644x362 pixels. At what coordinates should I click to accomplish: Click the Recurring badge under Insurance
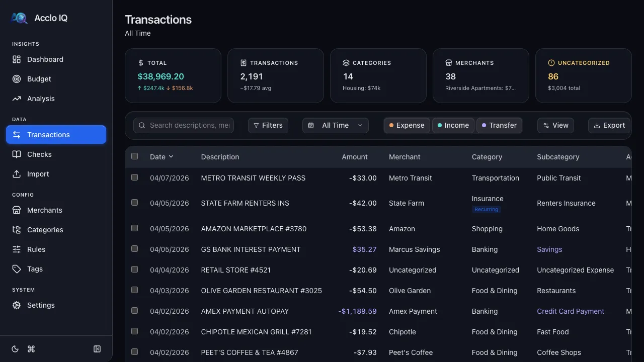point(487,210)
